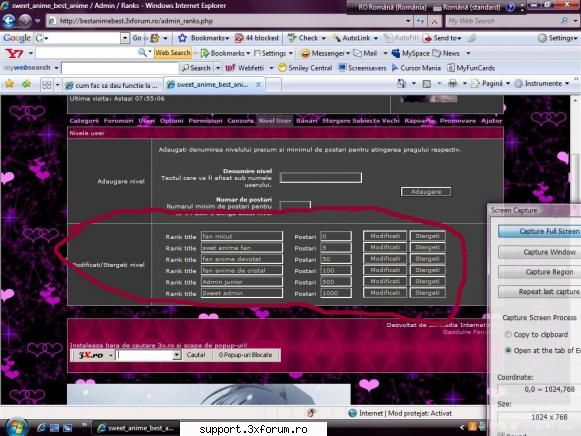Click the stop loading X icon

coord(435,21)
